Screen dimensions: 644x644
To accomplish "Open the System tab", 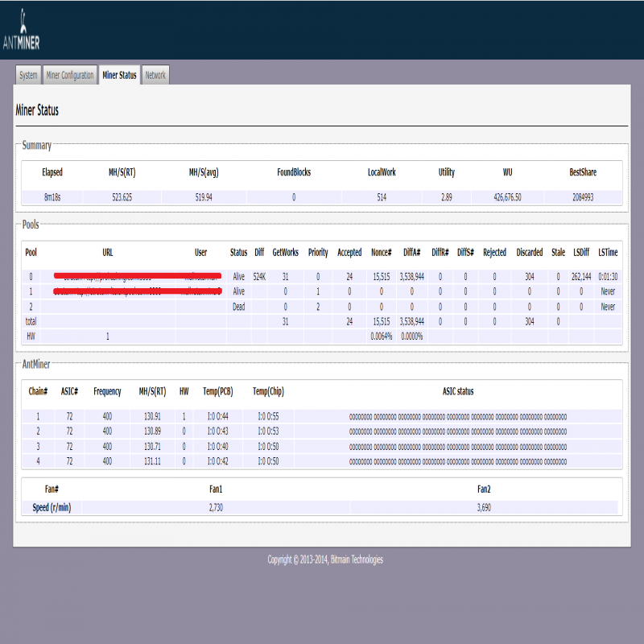I will pos(28,76).
